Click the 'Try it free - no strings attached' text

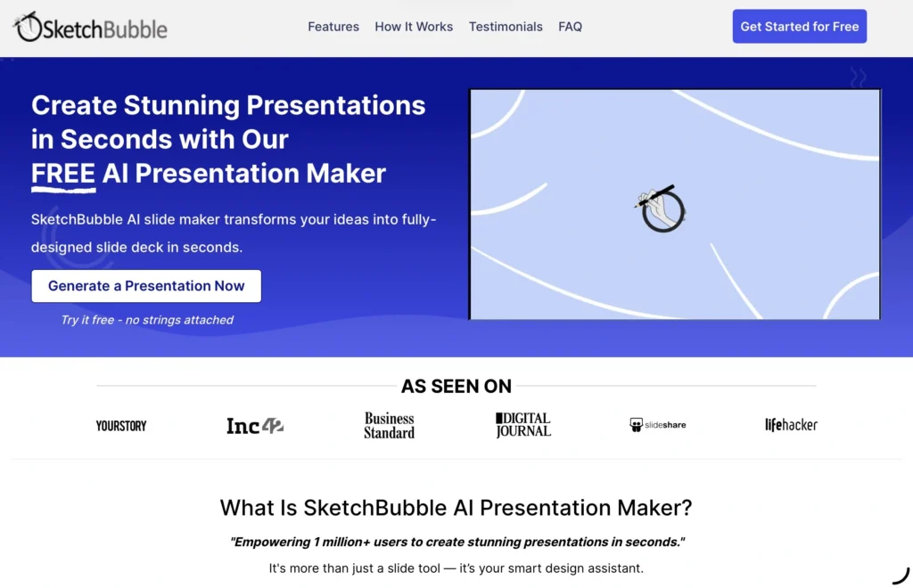[147, 320]
